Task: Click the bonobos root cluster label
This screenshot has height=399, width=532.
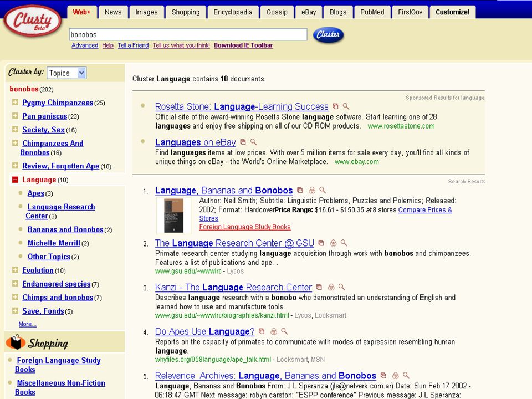Action: coord(24,89)
